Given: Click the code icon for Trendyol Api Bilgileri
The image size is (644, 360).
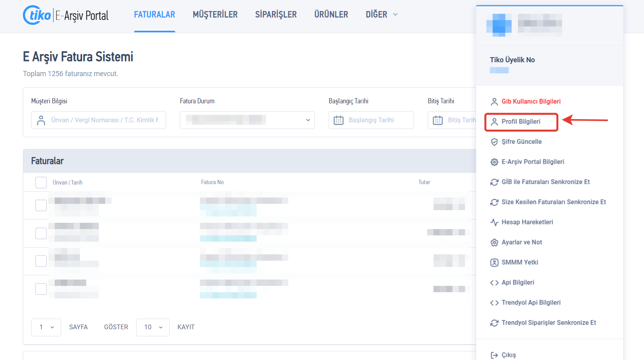Looking at the screenshot, I should coord(494,303).
